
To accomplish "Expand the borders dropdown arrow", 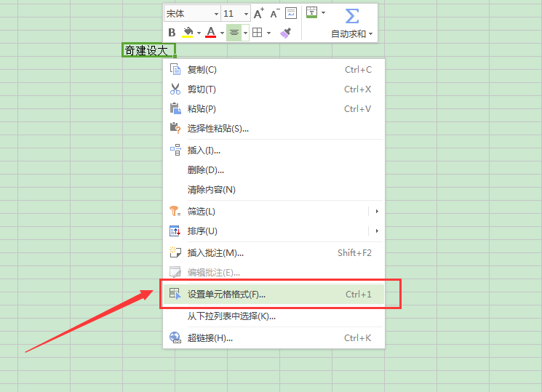I will (268, 33).
